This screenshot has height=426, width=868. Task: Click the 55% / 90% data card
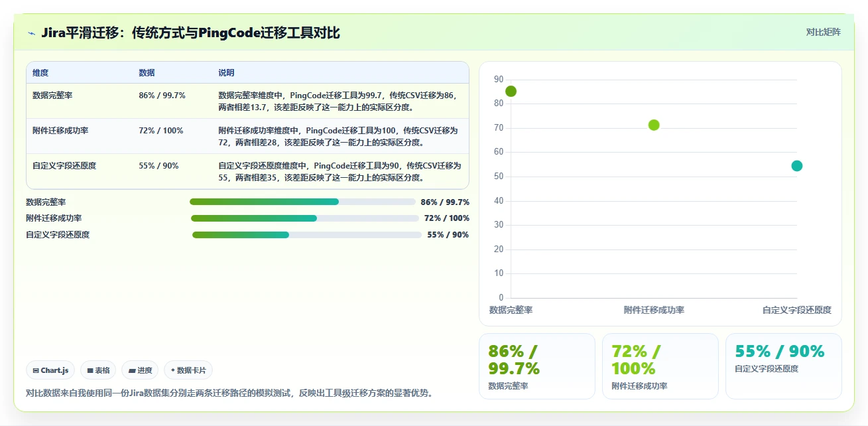[x=784, y=366]
